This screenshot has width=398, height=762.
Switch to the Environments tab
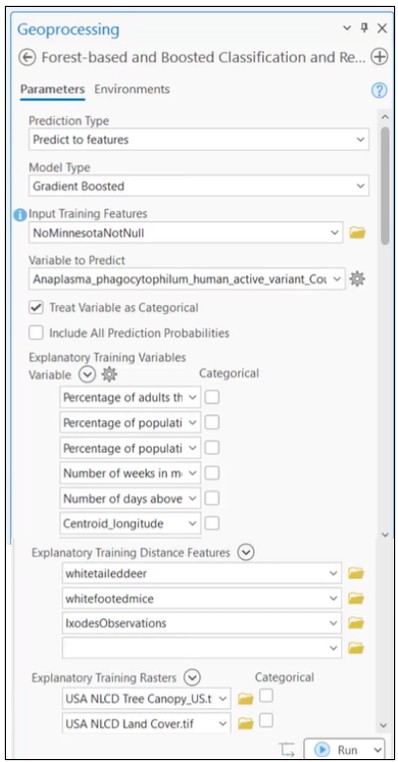(x=132, y=89)
